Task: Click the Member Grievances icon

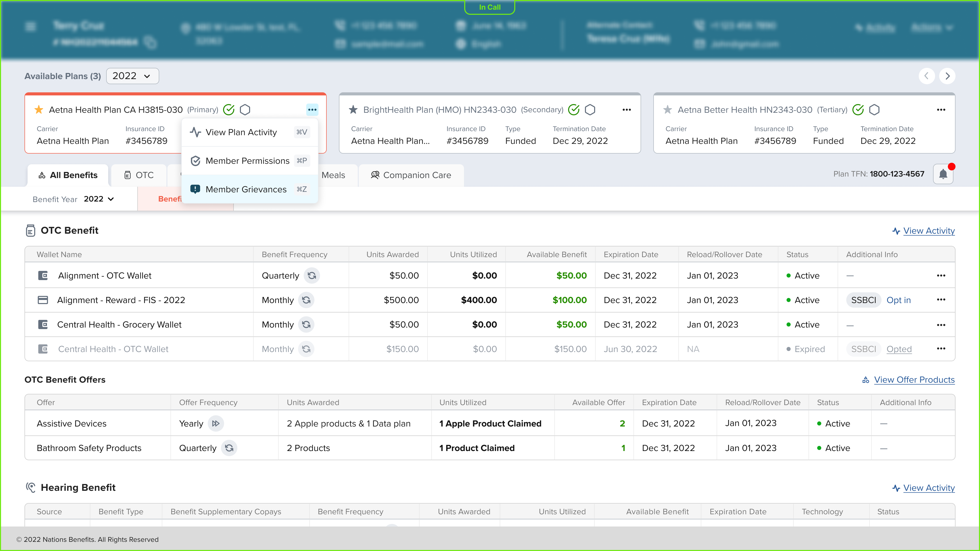Action: [x=196, y=189]
